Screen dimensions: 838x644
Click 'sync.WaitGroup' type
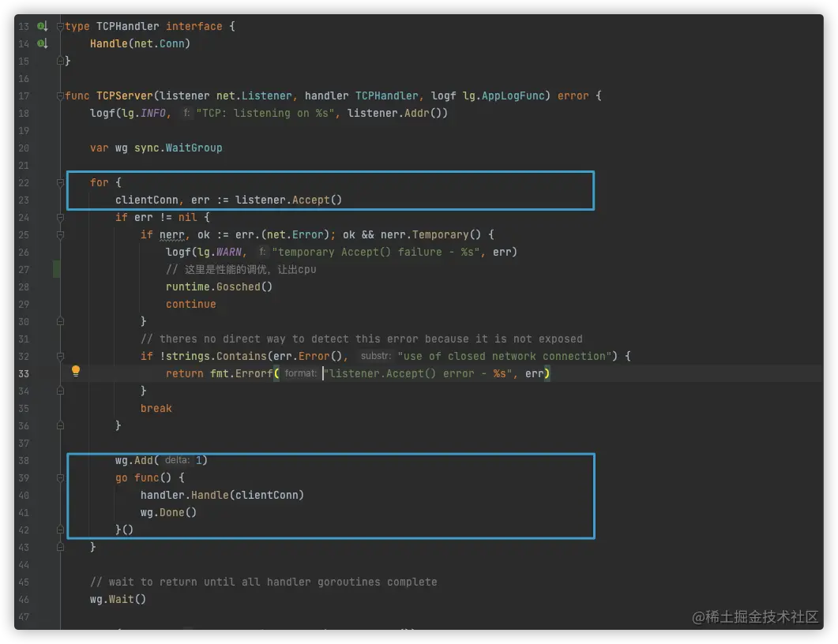[x=178, y=148]
